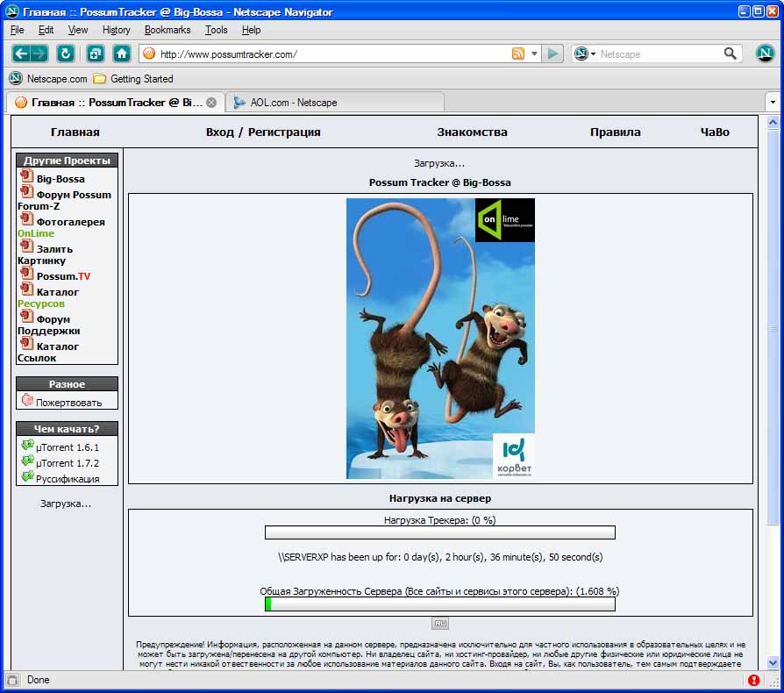Click the green Go arrow button
The image size is (784, 693).
click(552, 54)
